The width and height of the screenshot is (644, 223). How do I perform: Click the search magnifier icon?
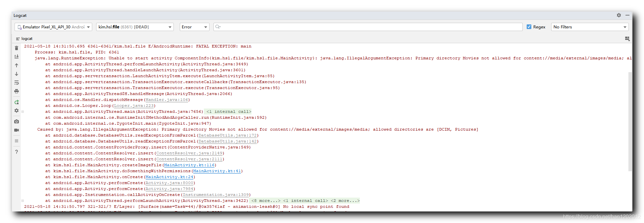tap(217, 27)
